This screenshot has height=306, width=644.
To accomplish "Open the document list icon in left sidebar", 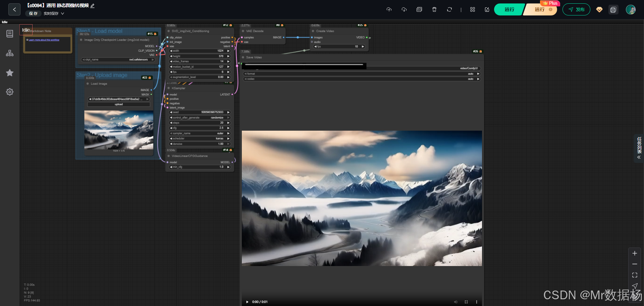I will (10, 34).
